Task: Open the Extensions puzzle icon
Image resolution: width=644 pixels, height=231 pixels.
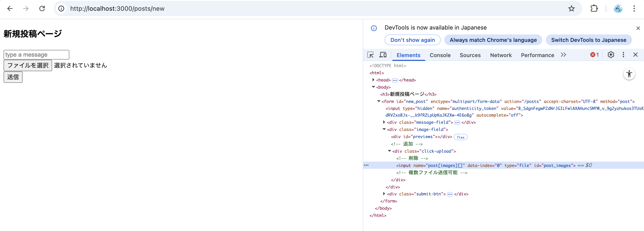Action: pos(594,9)
